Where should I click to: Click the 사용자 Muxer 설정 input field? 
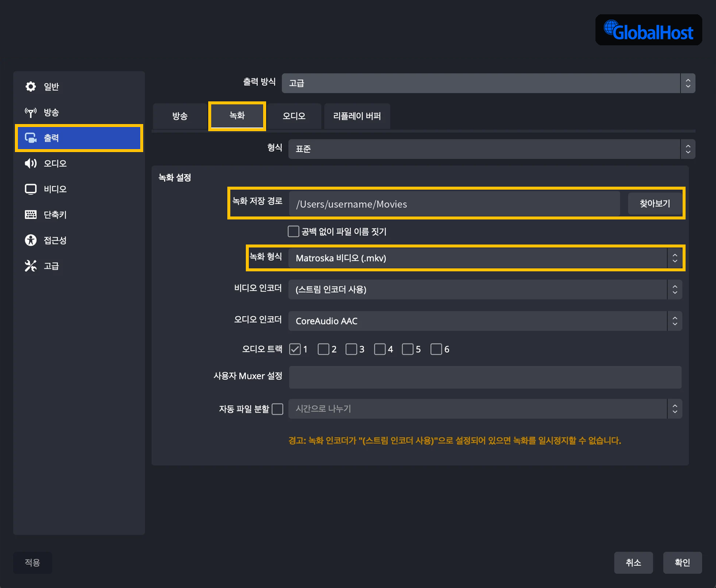point(485,377)
